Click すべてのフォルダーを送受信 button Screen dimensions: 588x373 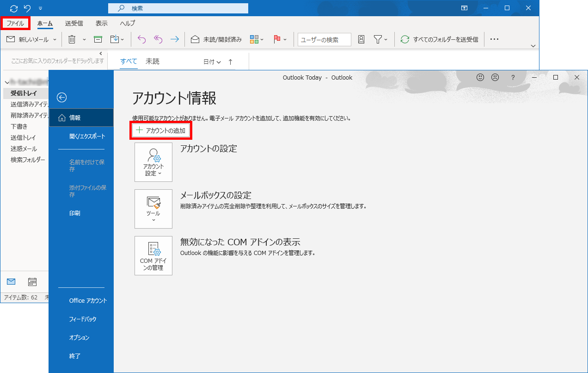click(x=439, y=40)
